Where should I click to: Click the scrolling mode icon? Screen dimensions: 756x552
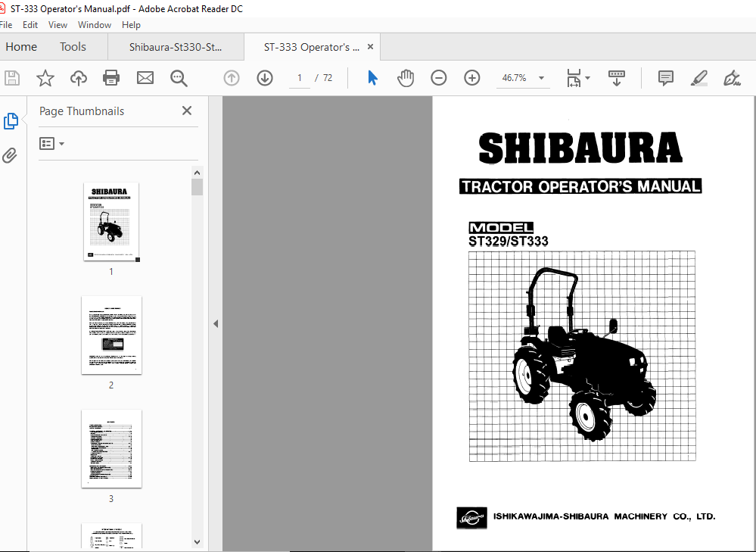[x=617, y=78]
